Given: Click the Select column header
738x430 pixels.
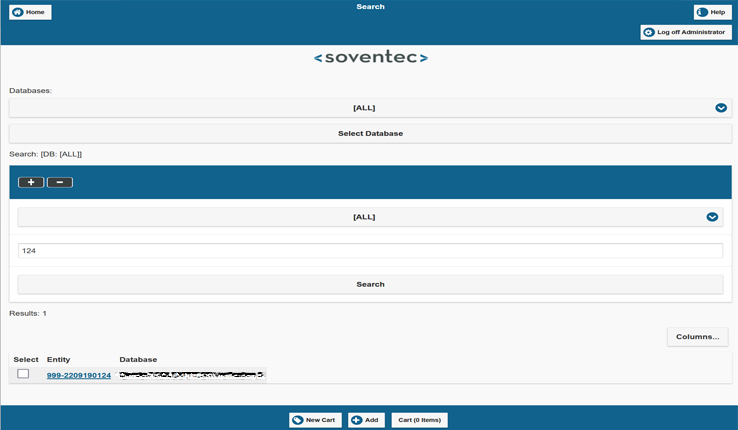Looking at the screenshot, I should pyautogui.click(x=26, y=359).
